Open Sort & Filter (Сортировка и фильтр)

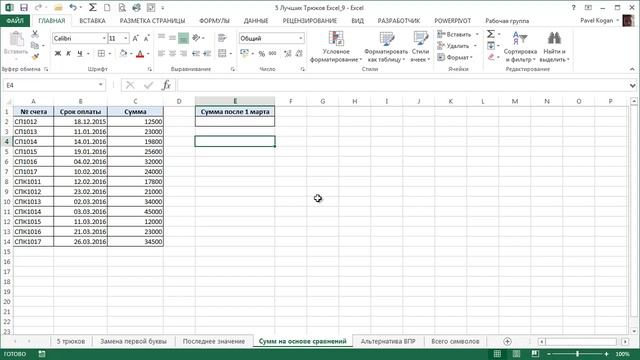tap(520, 47)
